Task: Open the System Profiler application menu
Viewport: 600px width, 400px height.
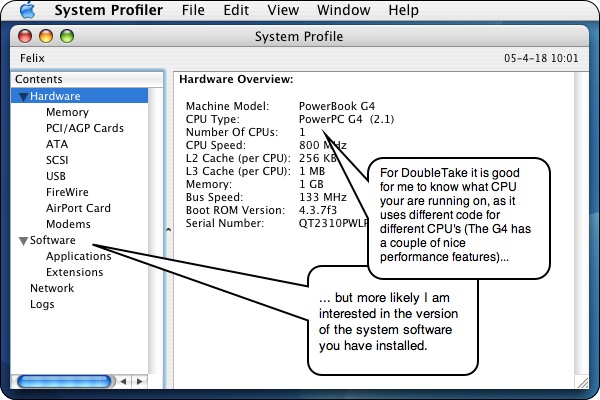Action: coord(109,10)
